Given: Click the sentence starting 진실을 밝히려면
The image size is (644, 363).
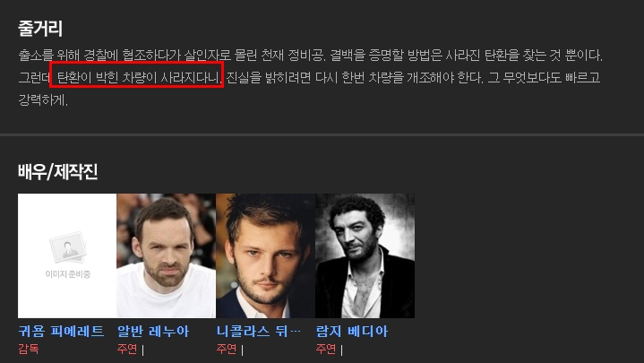Looking at the screenshot, I should pyautogui.click(x=355, y=77).
